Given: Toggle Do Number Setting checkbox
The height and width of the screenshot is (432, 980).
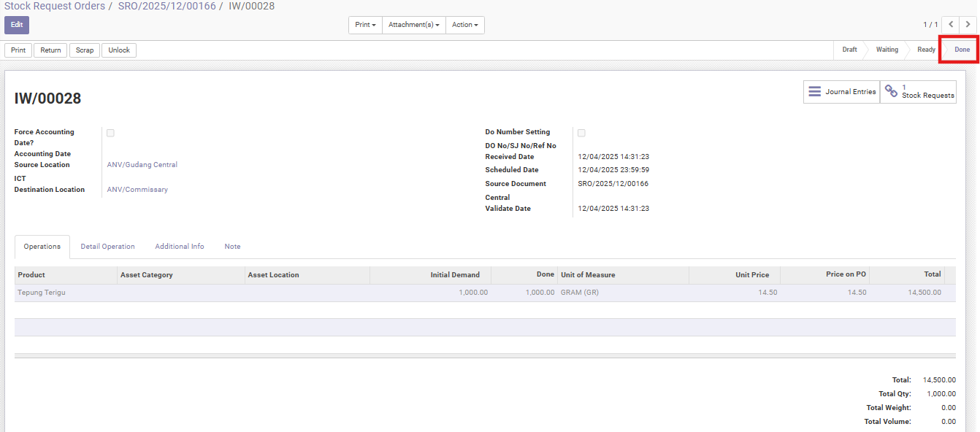Looking at the screenshot, I should 581,133.
